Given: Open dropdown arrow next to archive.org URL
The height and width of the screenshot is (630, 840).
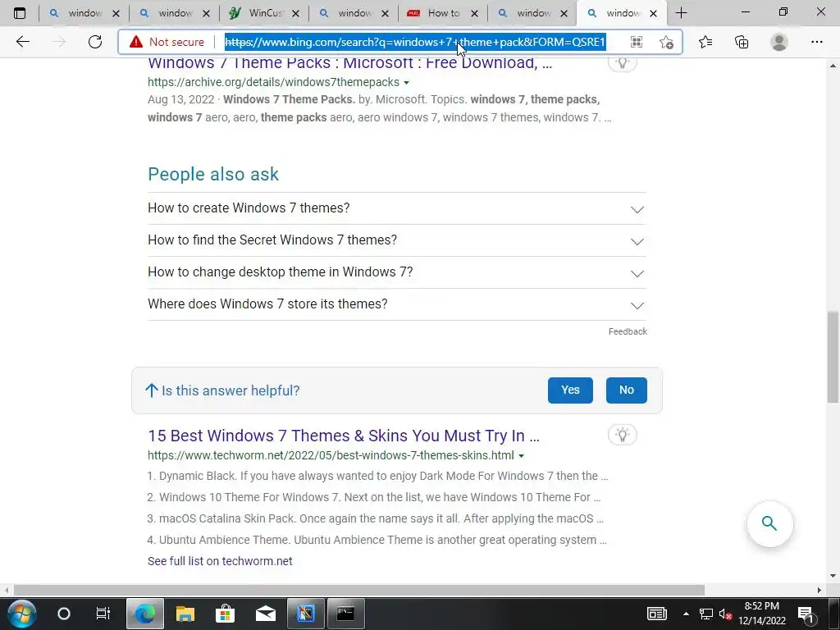Looking at the screenshot, I should pyautogui.click(x=406, y=83).
